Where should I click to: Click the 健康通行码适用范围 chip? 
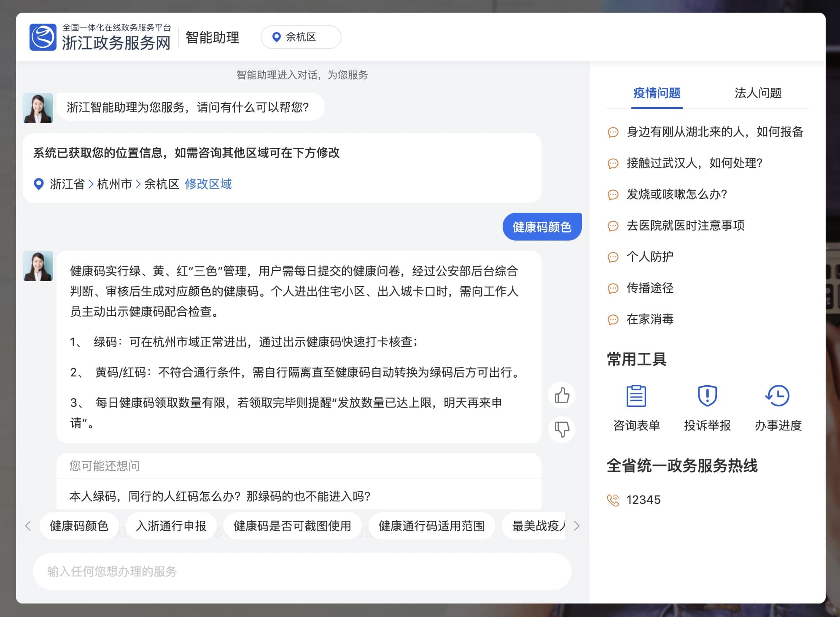tap(431, 526)
